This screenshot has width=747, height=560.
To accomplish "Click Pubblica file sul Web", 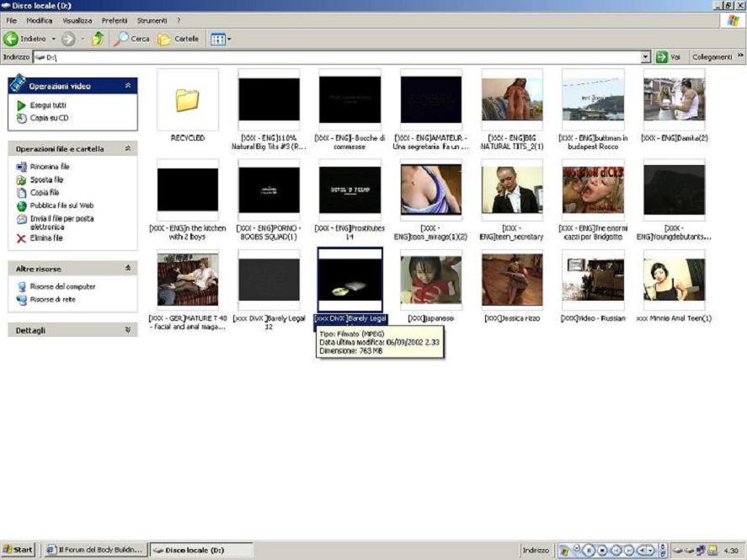I will click(61, 205).
